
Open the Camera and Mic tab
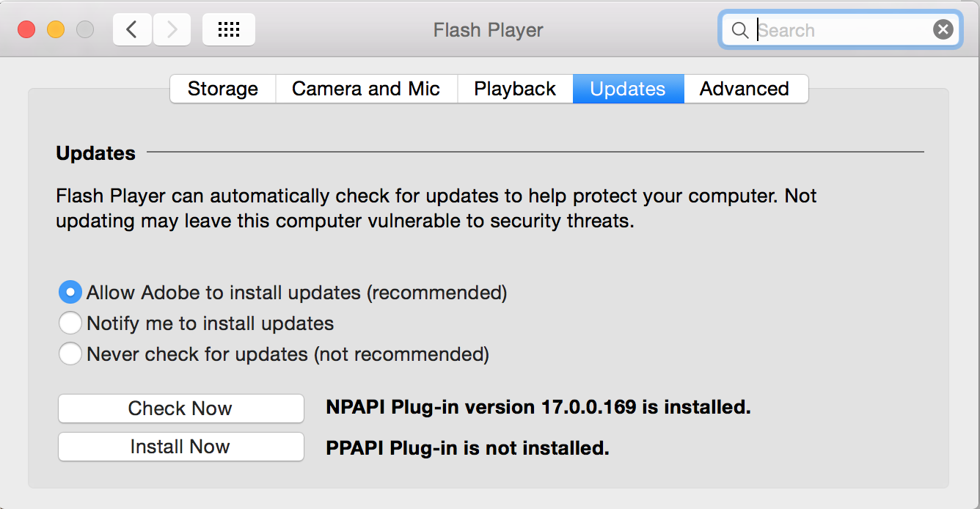click(x=366, y=89)
